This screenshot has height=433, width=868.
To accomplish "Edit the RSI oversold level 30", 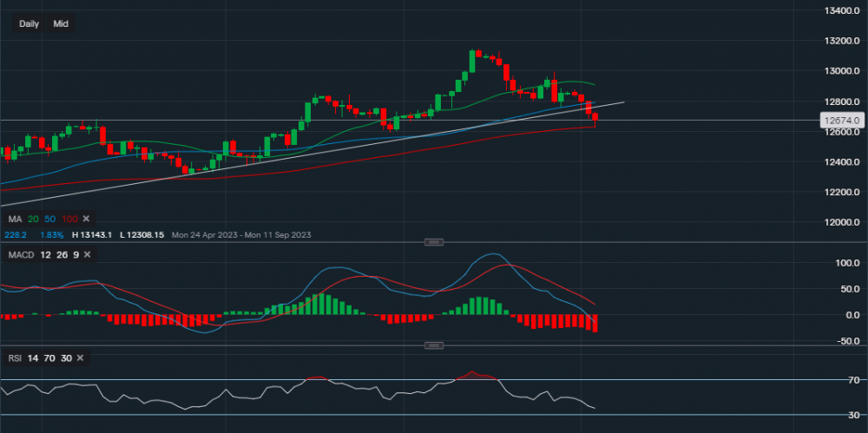I will coord(64,358).
